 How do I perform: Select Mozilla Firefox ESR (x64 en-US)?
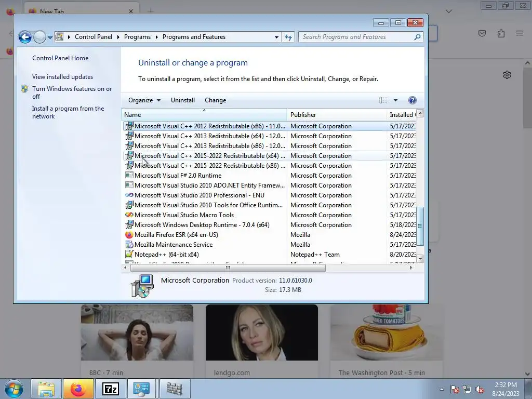tap(176, 235)
